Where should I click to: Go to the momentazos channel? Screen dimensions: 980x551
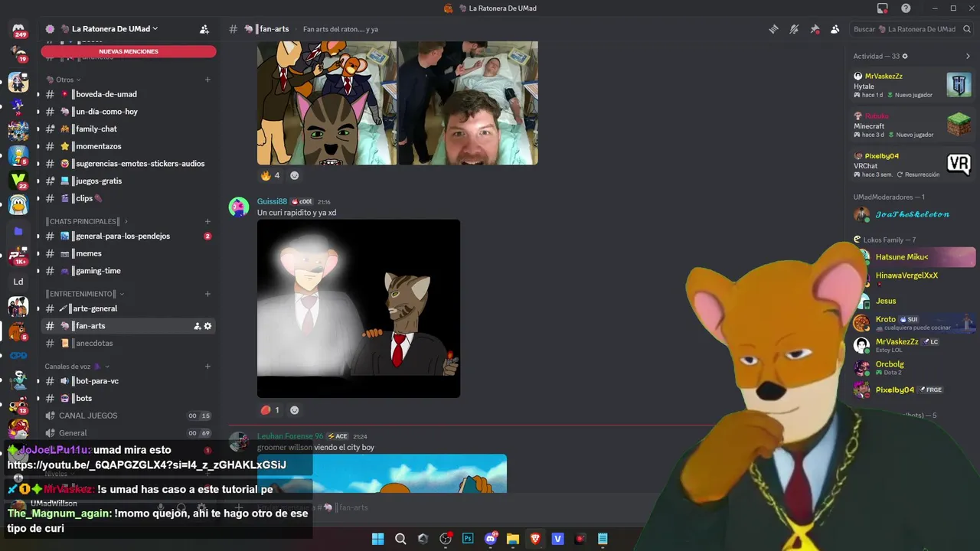(x=127, y=146)
